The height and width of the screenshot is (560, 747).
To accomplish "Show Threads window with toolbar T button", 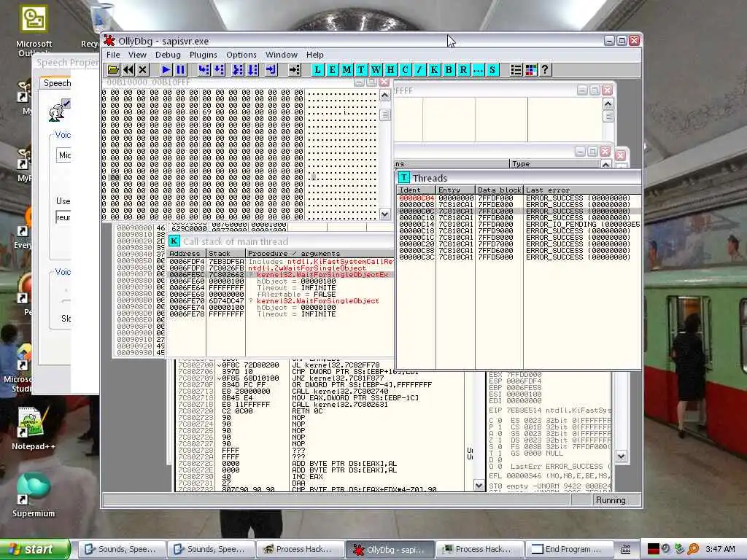I will tap(361, 70).
